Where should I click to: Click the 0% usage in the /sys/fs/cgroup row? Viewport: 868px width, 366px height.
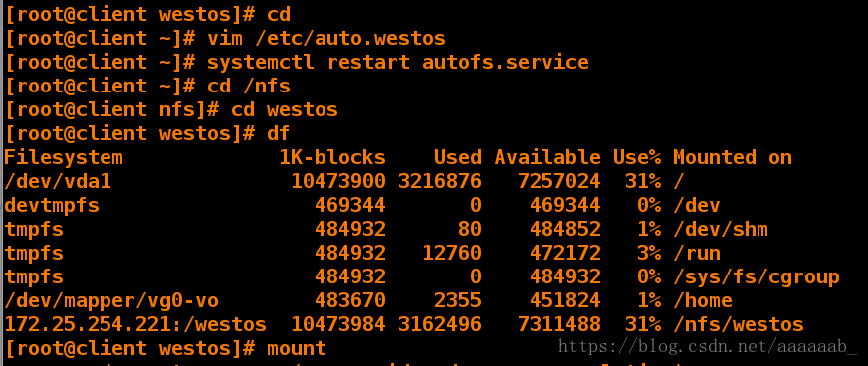(649, 276)
